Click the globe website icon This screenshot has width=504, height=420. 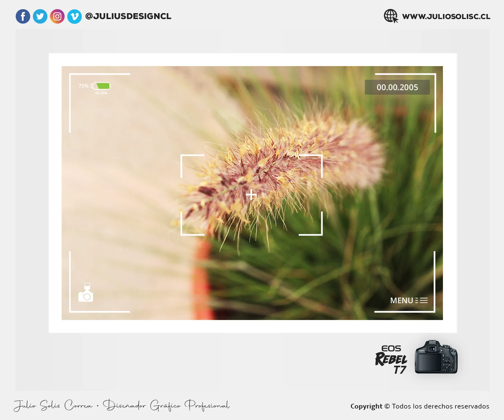point(390,16)
